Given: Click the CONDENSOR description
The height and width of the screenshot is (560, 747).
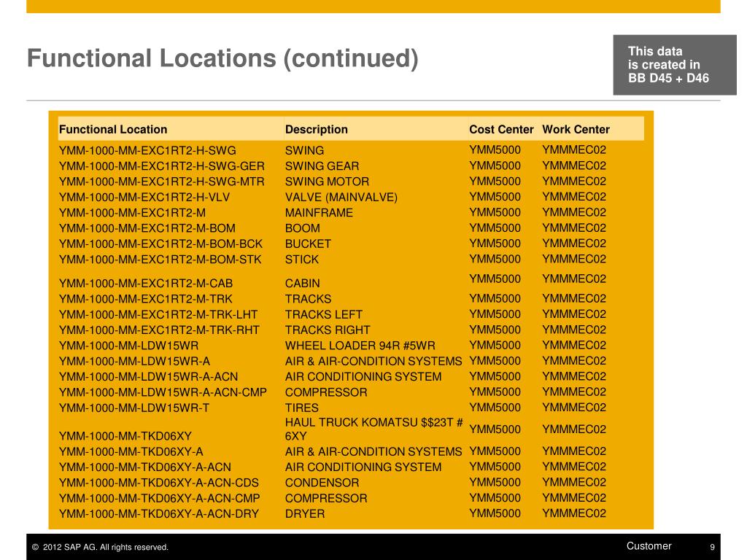Looking at the screenshot, I should tap(322, 483).
